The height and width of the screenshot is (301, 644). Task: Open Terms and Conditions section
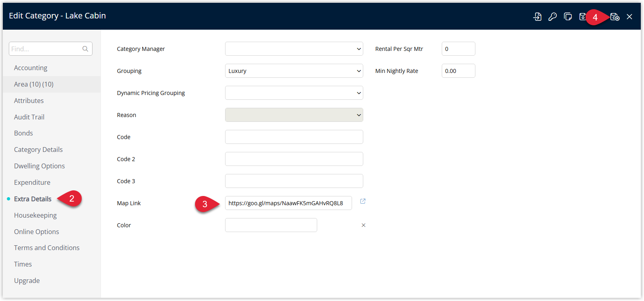[x=47, y=248]
